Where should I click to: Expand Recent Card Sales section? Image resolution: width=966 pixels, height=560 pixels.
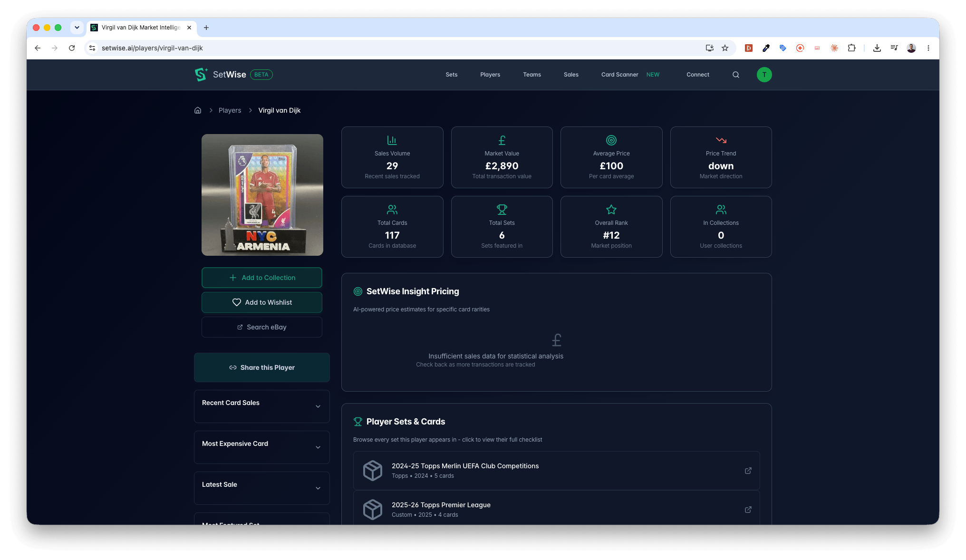[262, 406]
